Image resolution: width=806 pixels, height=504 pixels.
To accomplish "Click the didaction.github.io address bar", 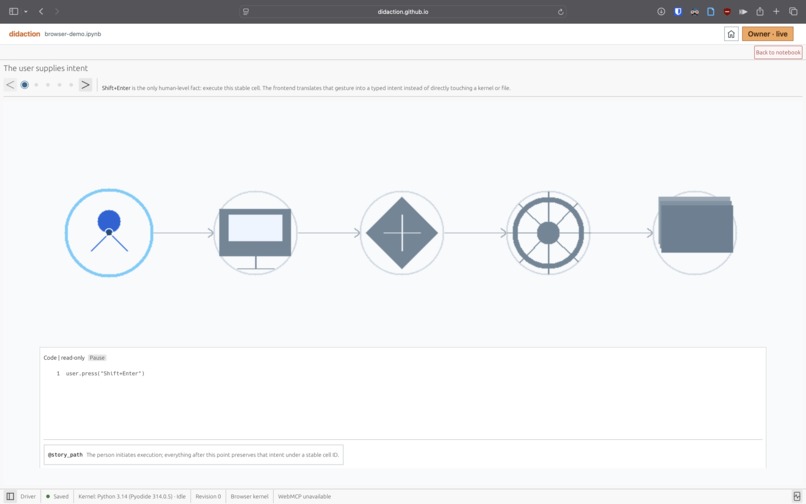I will coord(403,11).
